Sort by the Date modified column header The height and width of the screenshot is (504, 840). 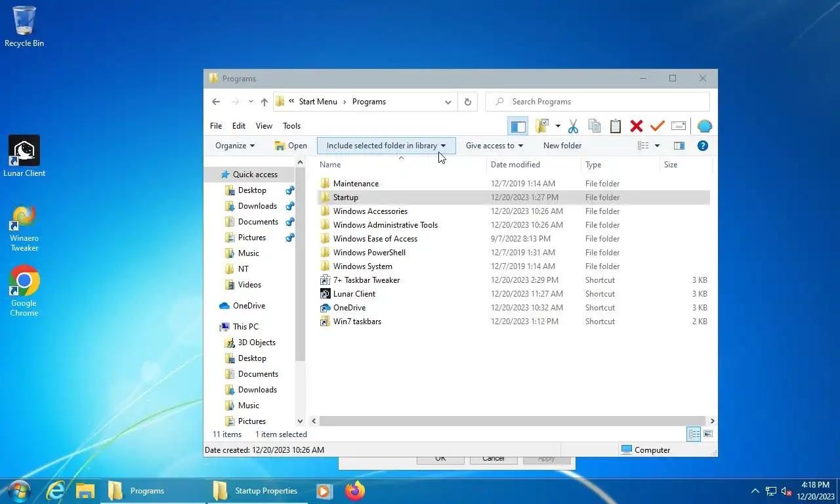(534, 165)
